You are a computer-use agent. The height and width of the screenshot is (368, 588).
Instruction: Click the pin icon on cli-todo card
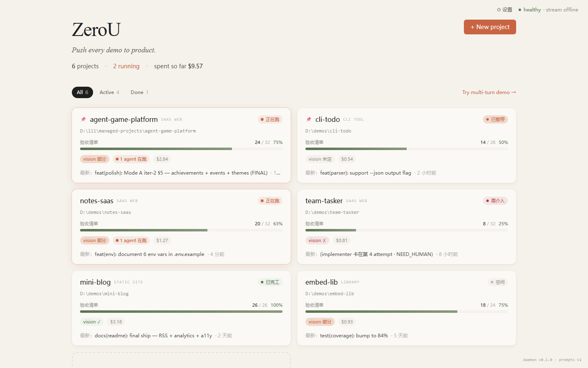point(309,119)
